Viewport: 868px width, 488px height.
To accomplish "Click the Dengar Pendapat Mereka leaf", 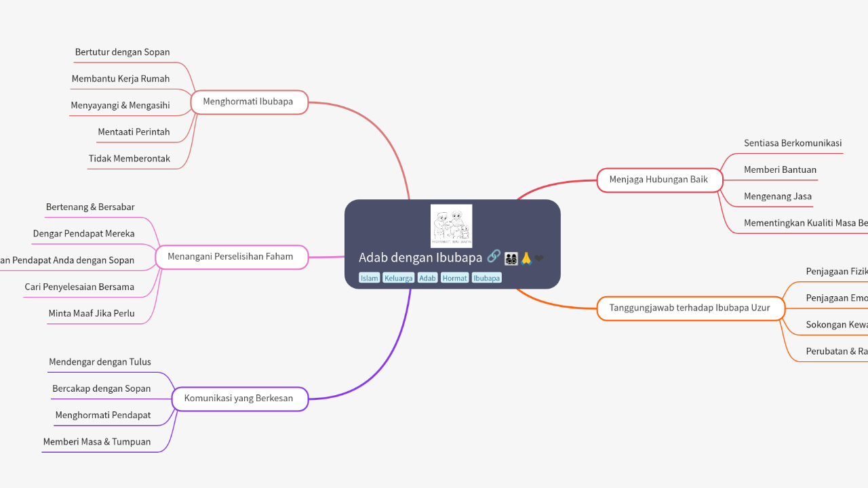I will click(84, 234).
